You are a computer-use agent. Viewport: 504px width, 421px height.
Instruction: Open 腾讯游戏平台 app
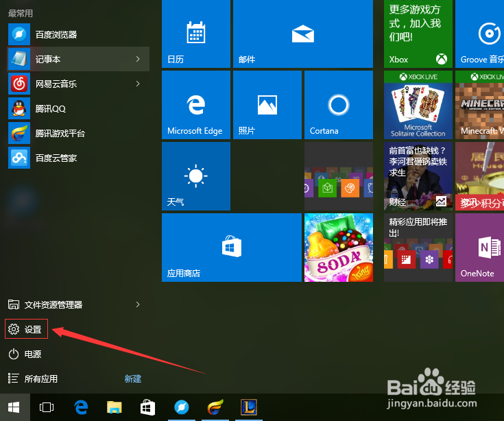pyautogui.click(x=78, y=134)
